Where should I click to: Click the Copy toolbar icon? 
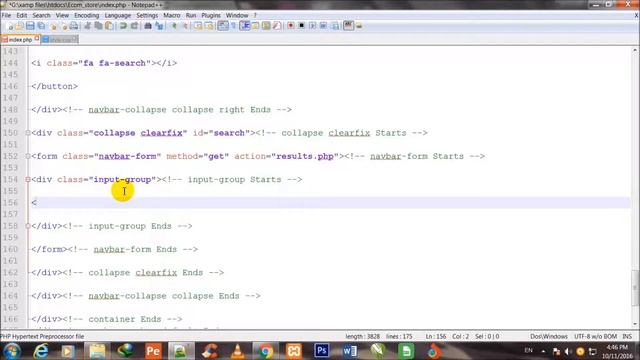point(98,26)
